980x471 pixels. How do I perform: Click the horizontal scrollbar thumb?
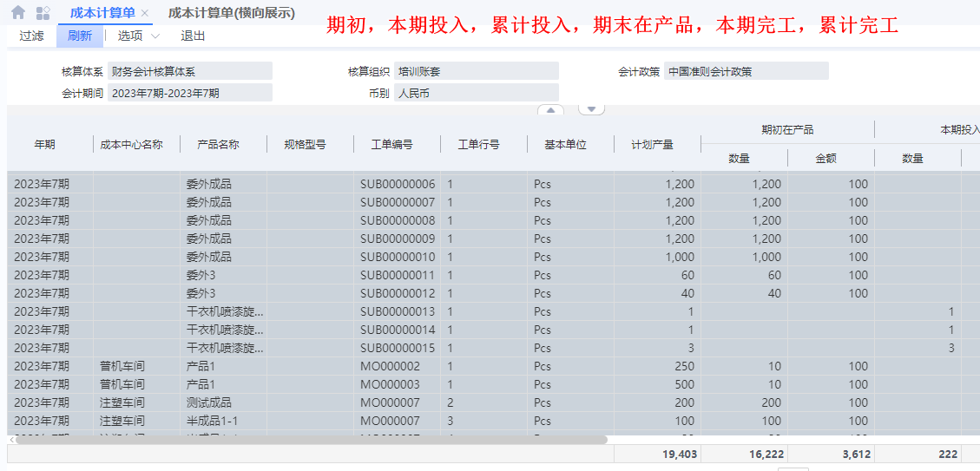coord(312,440)
